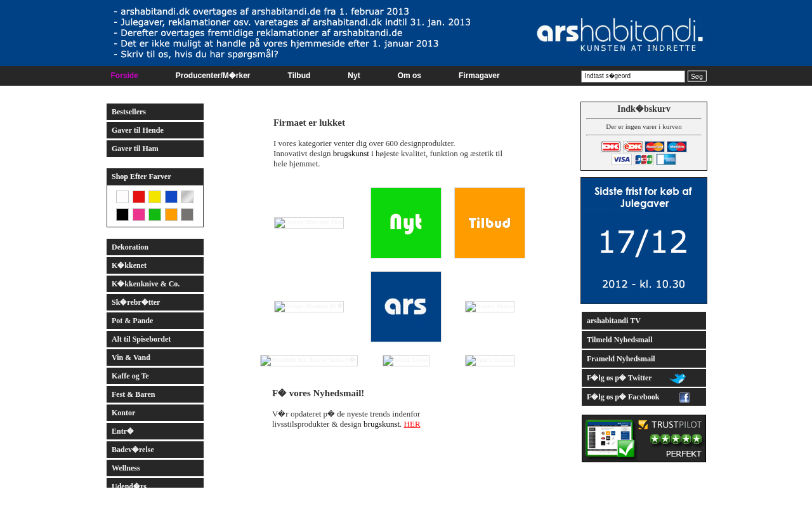This screenshot has width=812, height=508.
Task: Click the Søg search button
Action: tap(697, 76)
